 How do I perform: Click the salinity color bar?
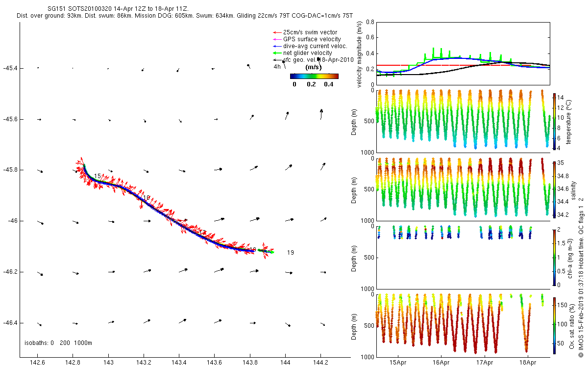coord(554,189)
